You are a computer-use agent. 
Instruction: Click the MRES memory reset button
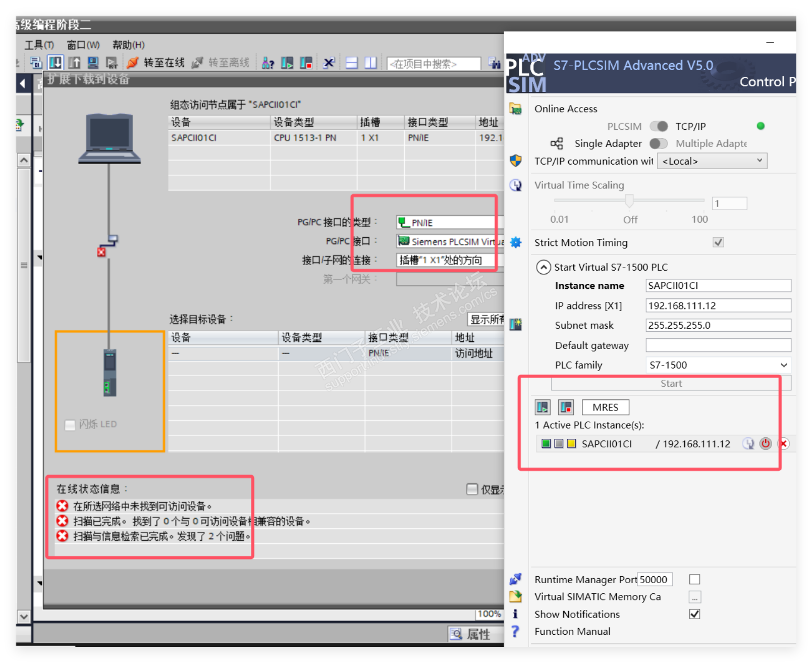tap(605, 407)
